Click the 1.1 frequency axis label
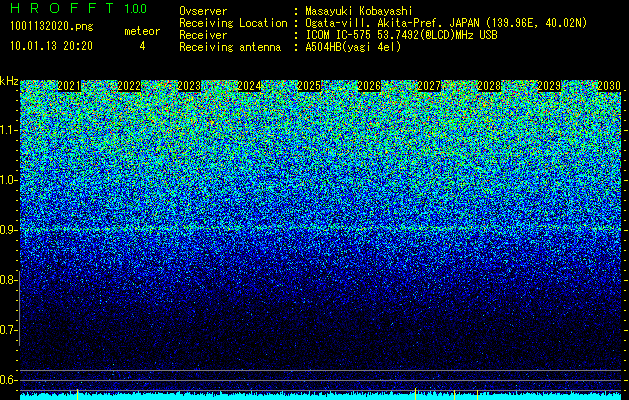629x400 pixels. (x=8, y=130)
